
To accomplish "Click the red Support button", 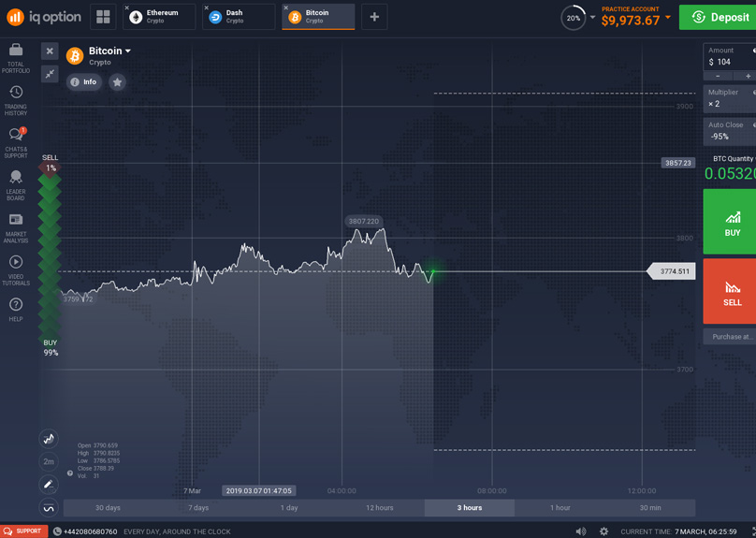I will (24, 531).
